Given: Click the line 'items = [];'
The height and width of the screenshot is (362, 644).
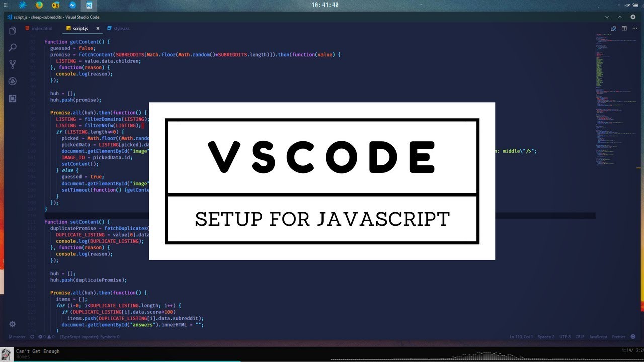Looking at the screenshot, I should (71, 299).
